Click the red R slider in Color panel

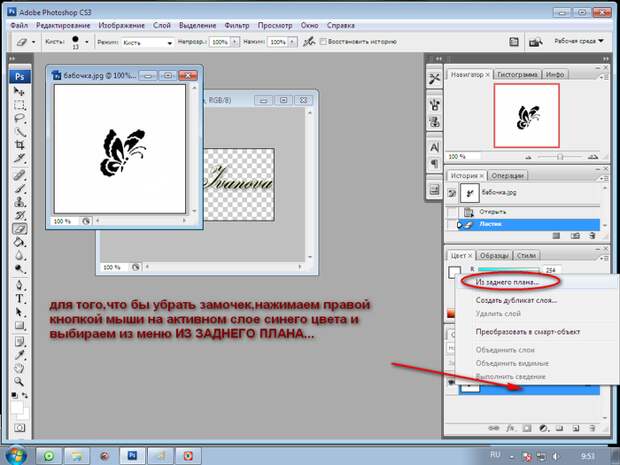click(508, 269)
